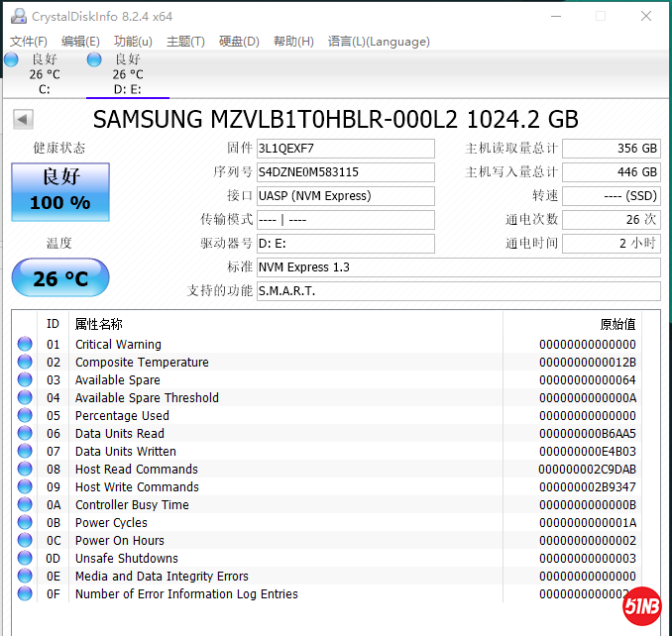
Task: Select the Data Units Written row
Action: [297, 452]
